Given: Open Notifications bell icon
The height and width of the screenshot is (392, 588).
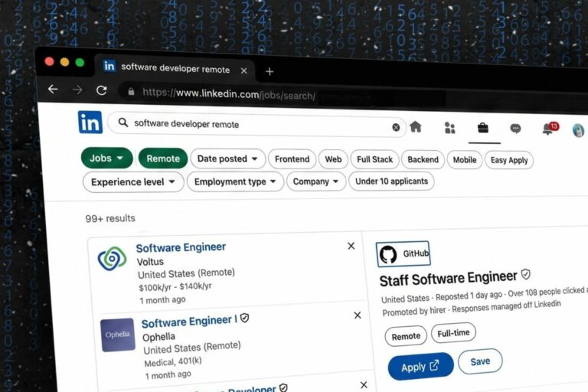Looking at the screenshot, I should pyautogui.click(x=547, y=129).
